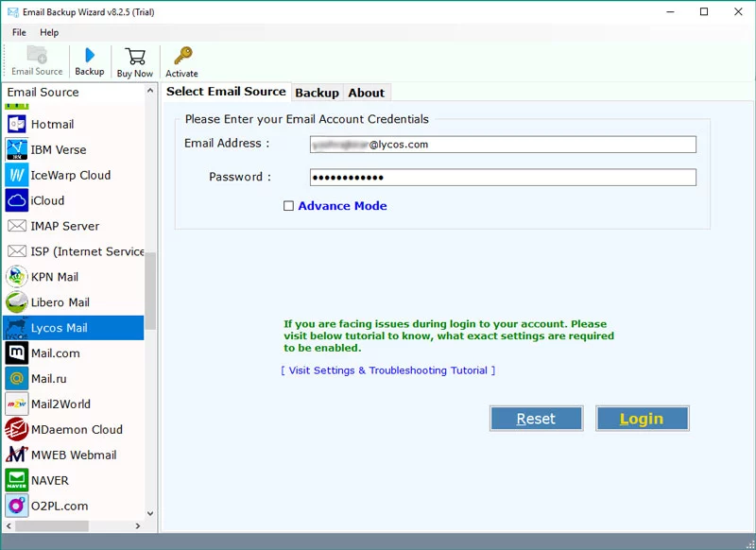Pick Mail.com from the source list
This screenshot has width=756, height=550.
tap(55, 353)
